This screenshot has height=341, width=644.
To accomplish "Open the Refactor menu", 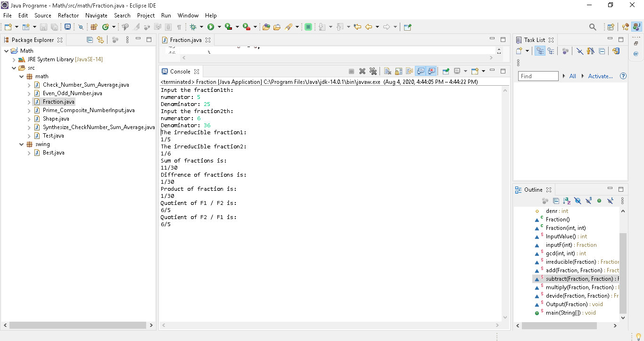I will 68,16.
